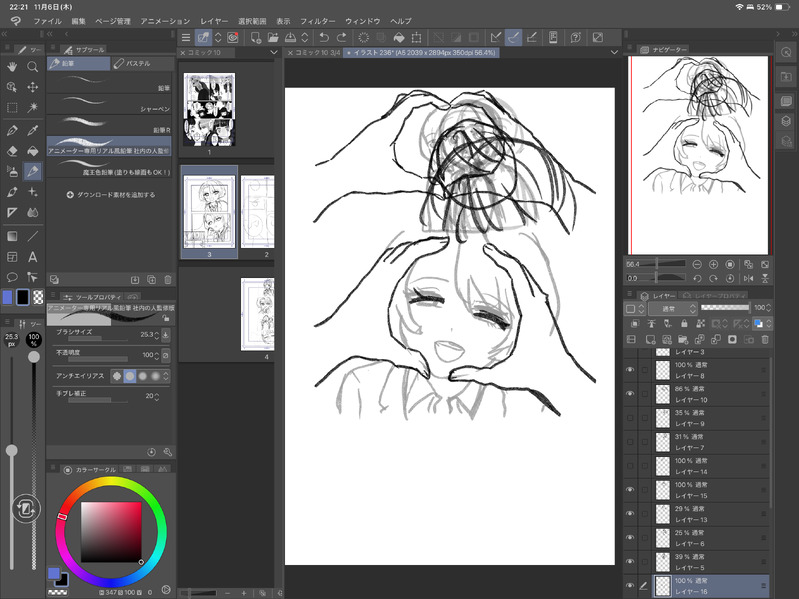This screenshot has height=599, width=799.
Task: Open the フィルター menu
Action: coord(317,20)
